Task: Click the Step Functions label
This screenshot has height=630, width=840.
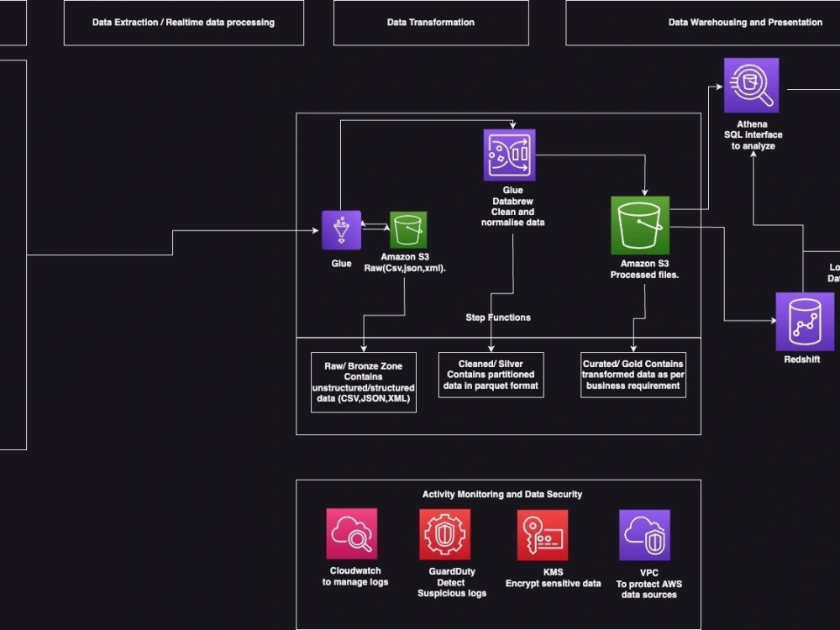Action: pos(497,318)
